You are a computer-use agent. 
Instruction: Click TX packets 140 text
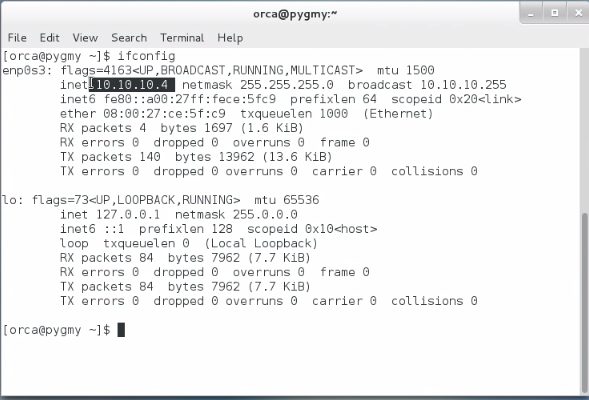point(110,157)
